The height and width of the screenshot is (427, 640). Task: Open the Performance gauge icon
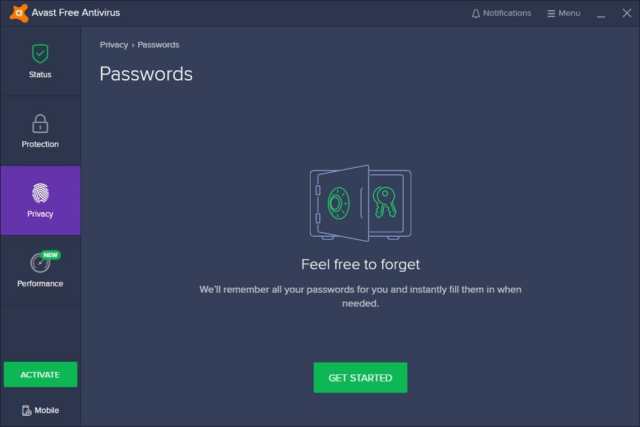[x=40, y=262]
